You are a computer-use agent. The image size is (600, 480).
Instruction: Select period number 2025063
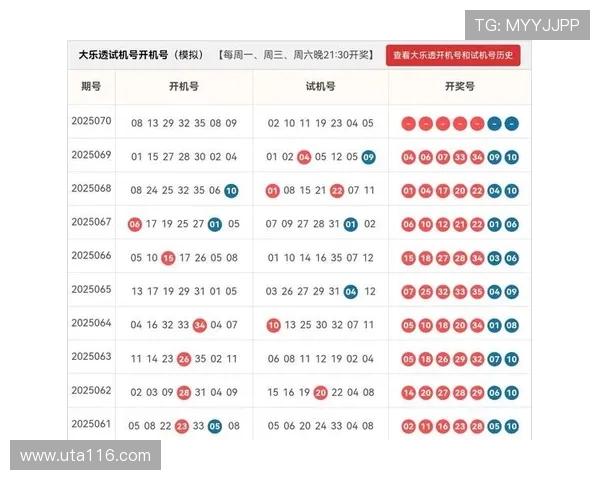click(x=91, y=356)
